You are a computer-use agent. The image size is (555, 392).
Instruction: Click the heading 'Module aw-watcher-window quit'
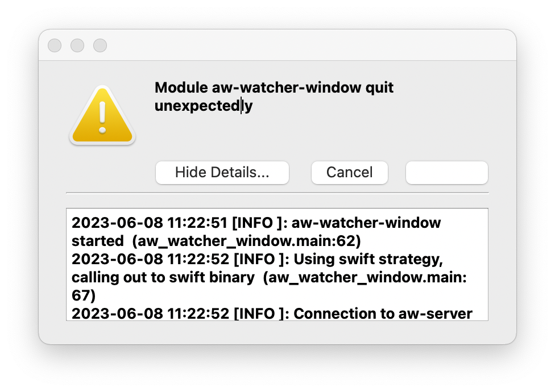pyautogui.click(x=274, y=87)
